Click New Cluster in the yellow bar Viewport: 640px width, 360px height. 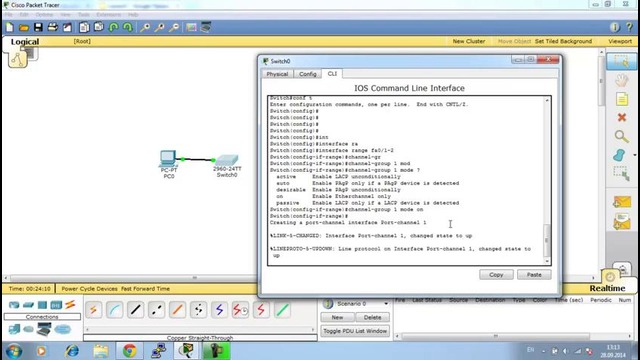(x=469, y=41)
